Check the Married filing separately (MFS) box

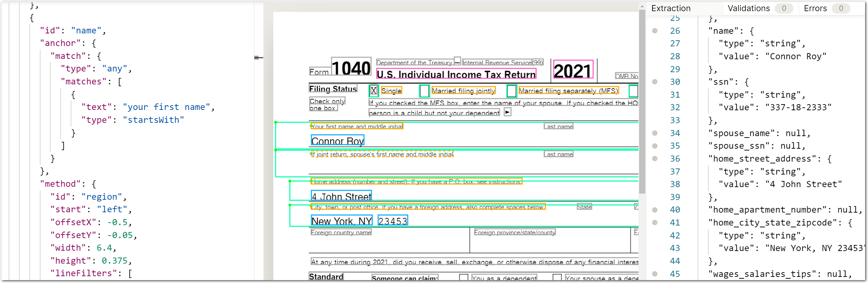511,91
